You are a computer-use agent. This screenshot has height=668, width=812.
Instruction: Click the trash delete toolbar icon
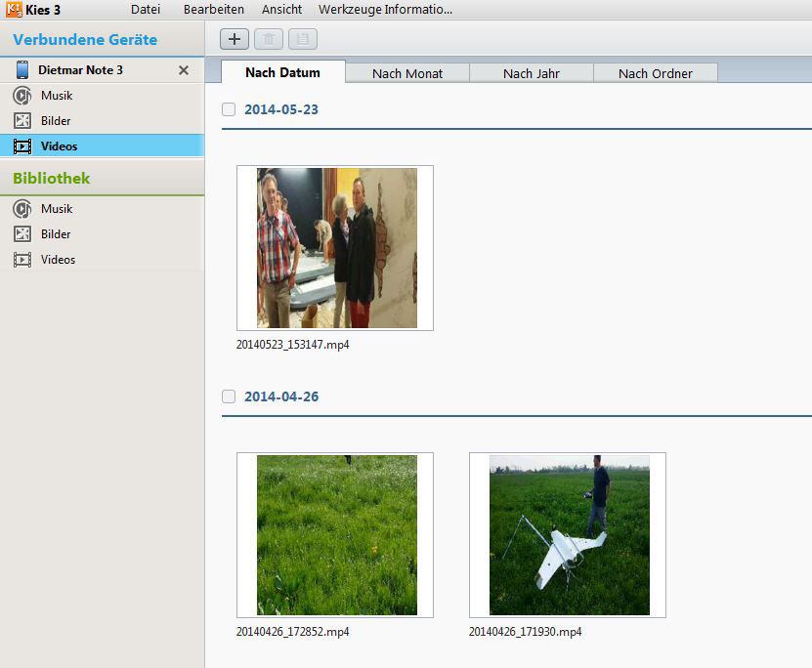click(x=269, y=39)
